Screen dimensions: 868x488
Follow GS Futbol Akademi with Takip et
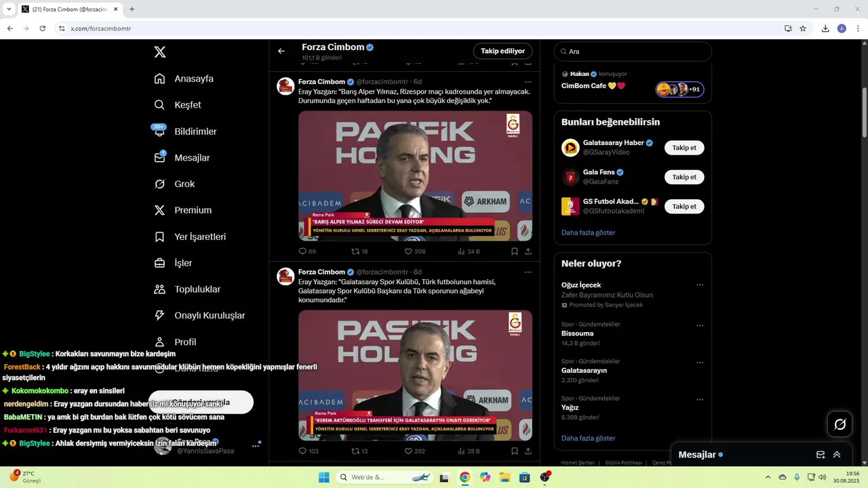point(684,206)
